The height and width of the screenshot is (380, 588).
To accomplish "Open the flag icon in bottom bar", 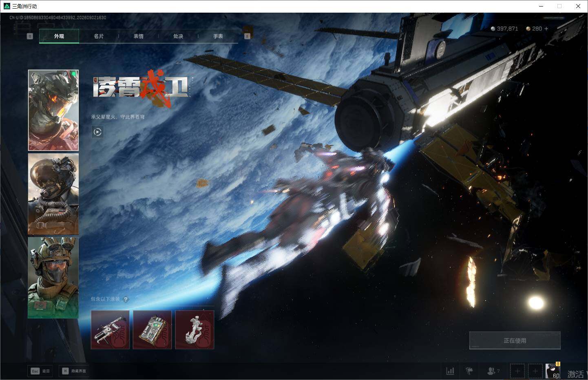I will [x=469, y=371].
